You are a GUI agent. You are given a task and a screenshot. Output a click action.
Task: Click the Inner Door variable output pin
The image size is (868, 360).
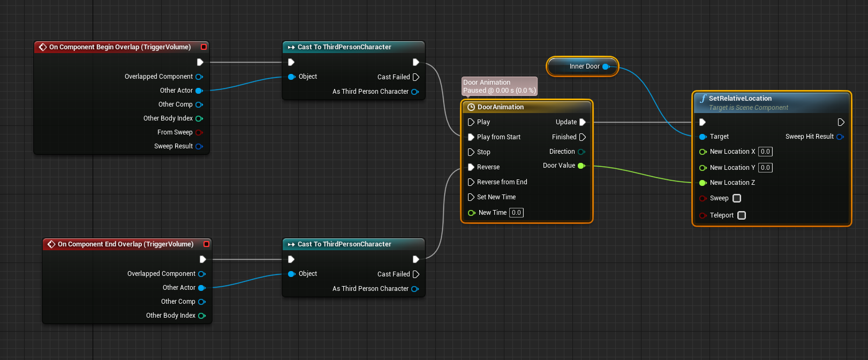[x=606, y=66]
